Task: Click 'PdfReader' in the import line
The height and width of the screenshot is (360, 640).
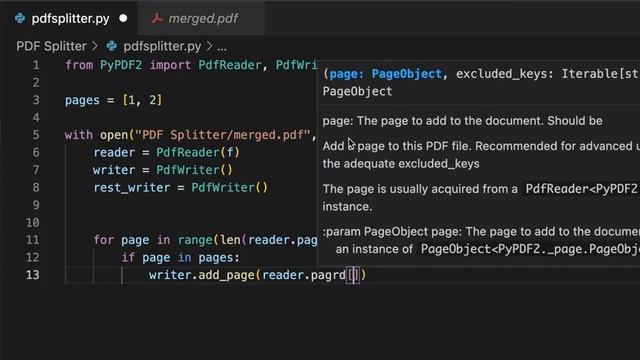Action: (230, 65)
